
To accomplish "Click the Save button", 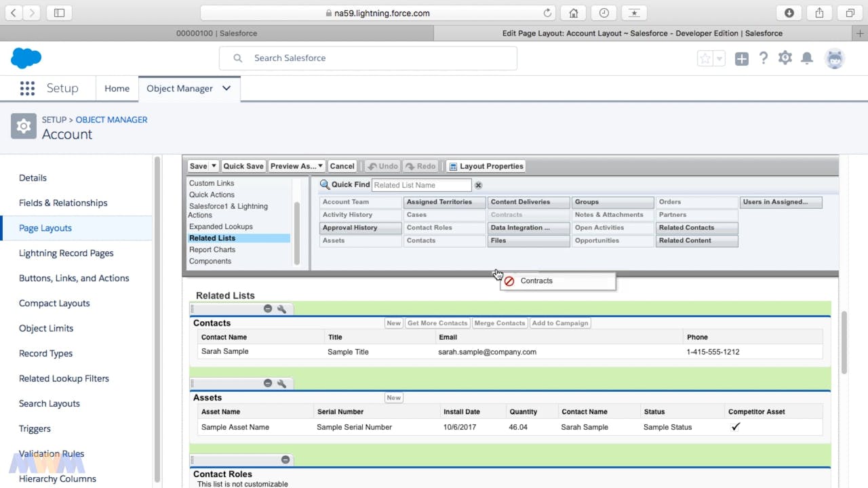I will [199, 166].
